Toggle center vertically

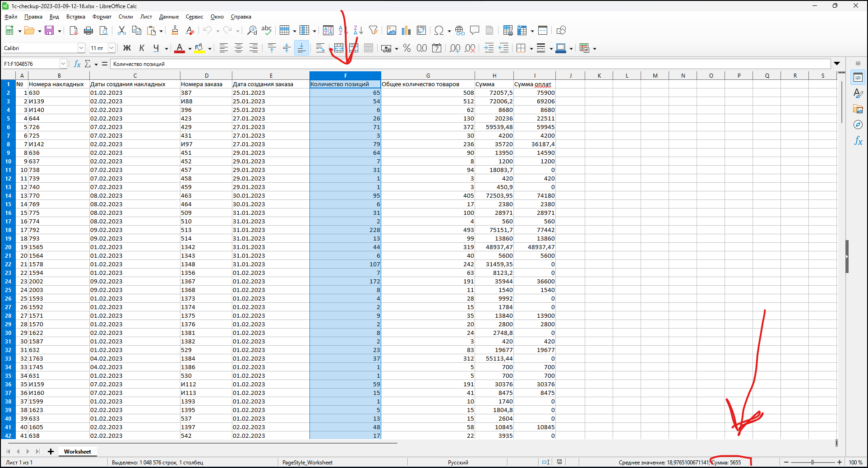click(x=287, y=48)
